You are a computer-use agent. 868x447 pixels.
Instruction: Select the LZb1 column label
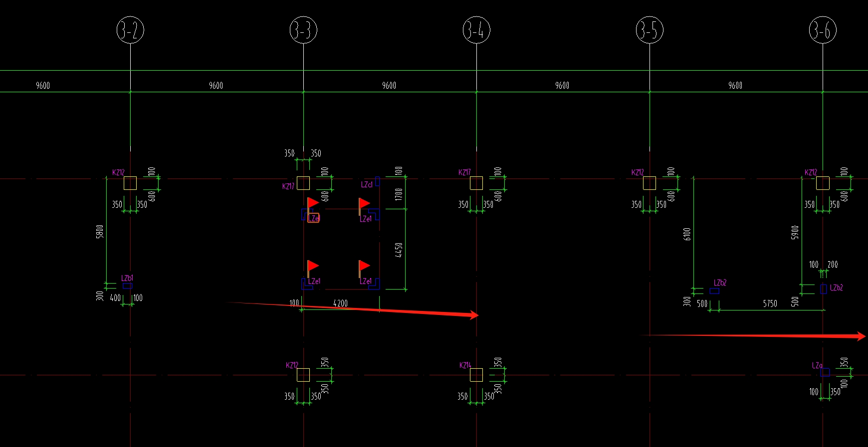click(x=127, y=278)
